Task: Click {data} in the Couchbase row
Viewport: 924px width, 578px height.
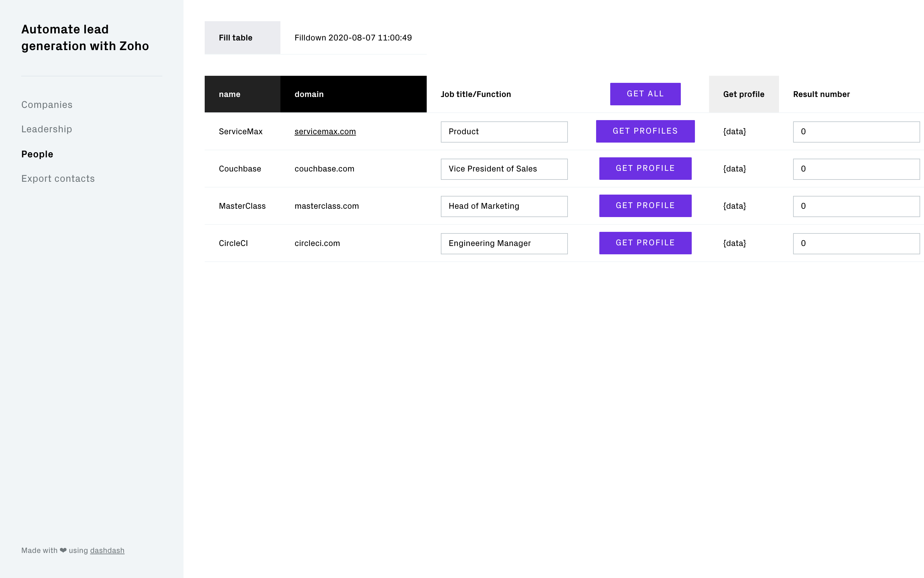Action: click(x=734, y=169)
